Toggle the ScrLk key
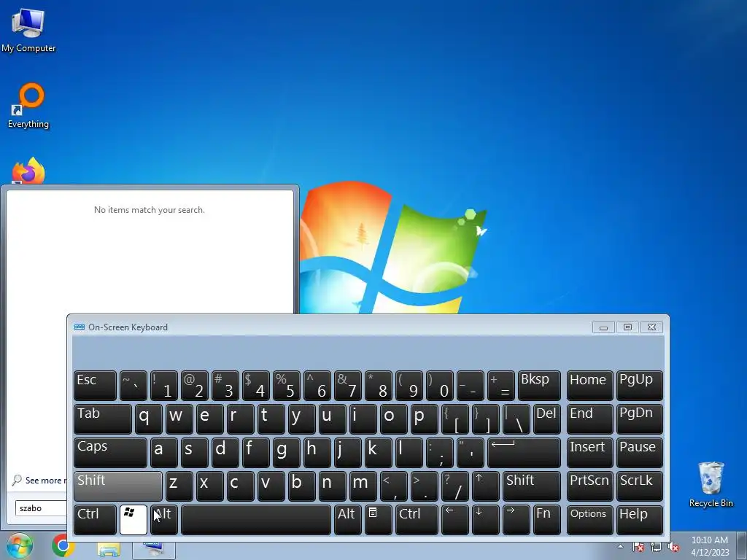747x560 pixels. [639, 486]
